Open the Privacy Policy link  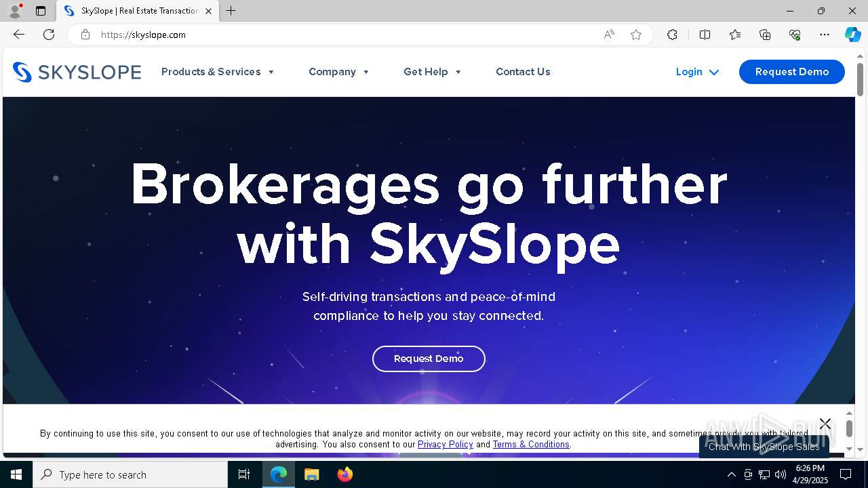446,445
